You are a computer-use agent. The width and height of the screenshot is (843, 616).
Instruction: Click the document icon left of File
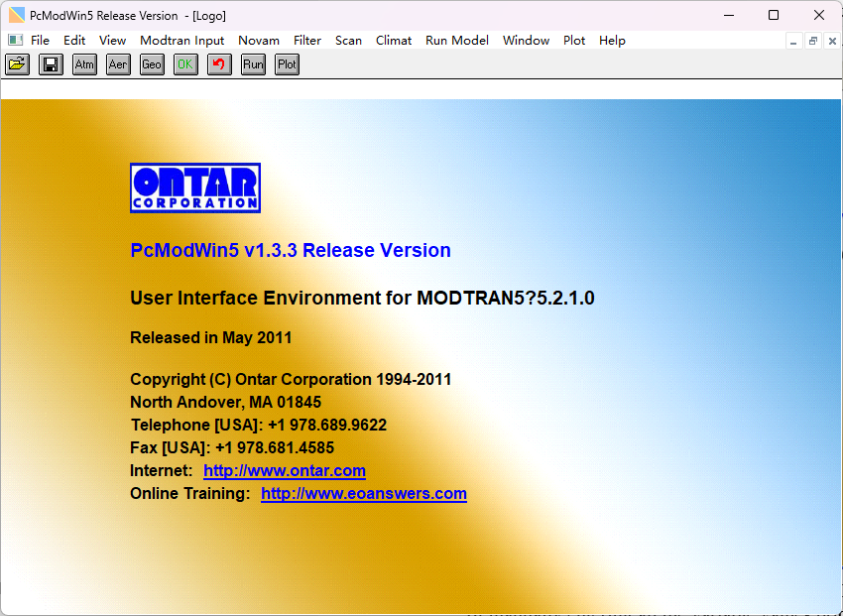pos(16,41)
